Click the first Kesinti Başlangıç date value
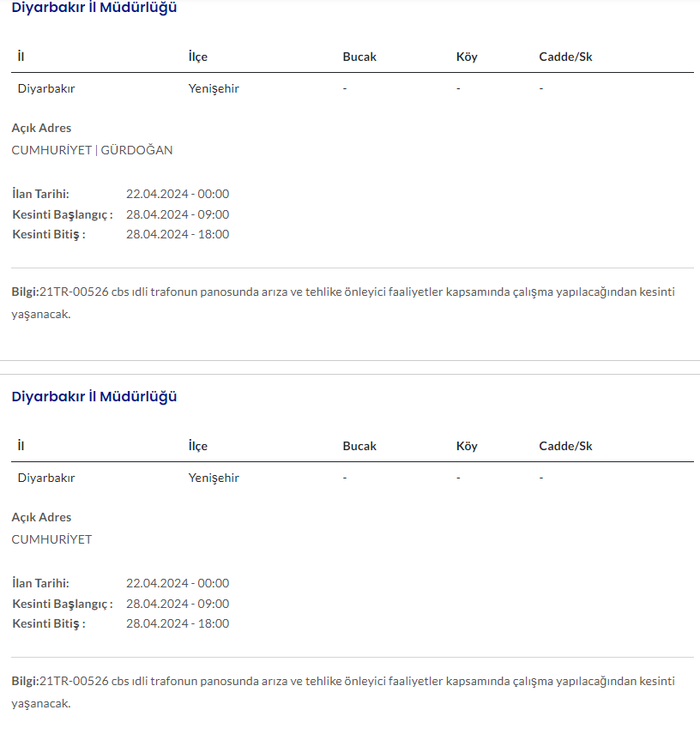This screenshot has height=734, width=700. [x=178, y=214]
